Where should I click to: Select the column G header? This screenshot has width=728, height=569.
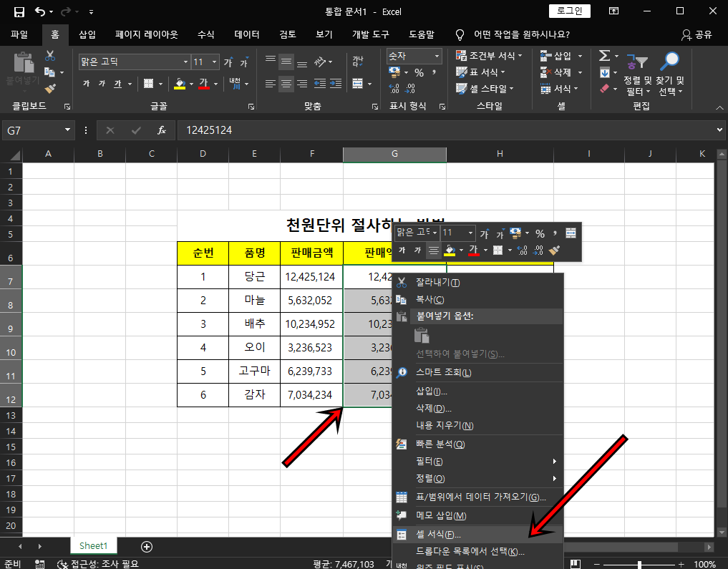pyautogui.click(x=394, y=154)
